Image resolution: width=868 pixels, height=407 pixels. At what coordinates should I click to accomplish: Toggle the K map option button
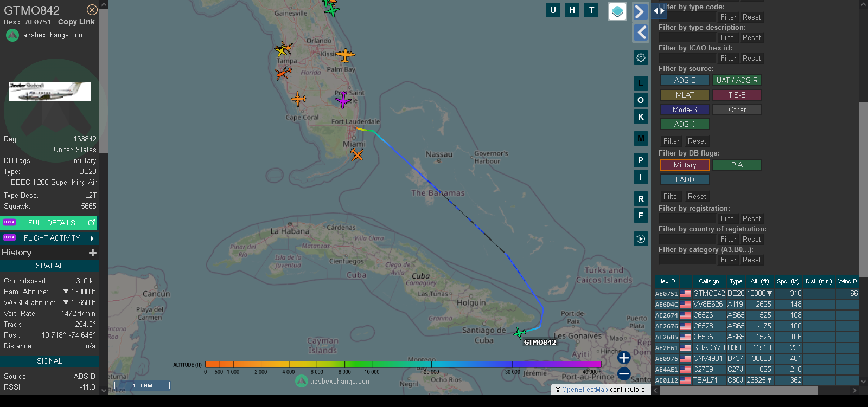point(641,117)
